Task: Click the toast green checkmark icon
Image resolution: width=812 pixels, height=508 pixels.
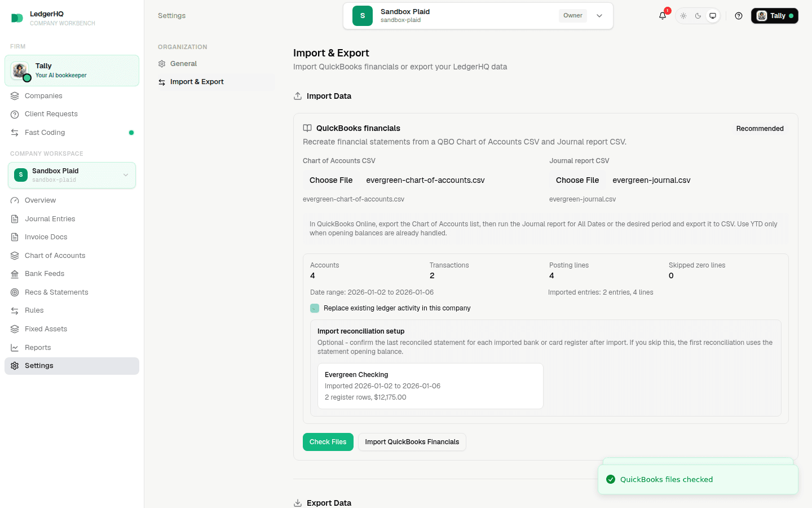Action: [x=611, y=479]
